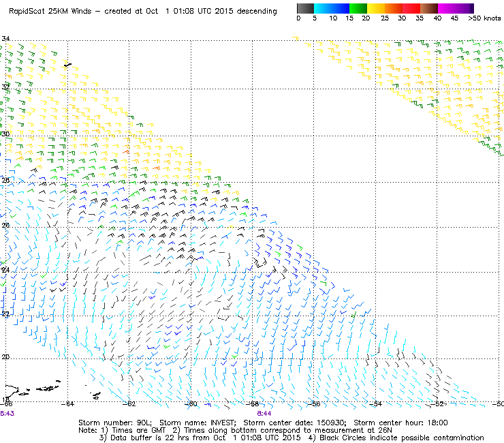Click the latitude label '20' on left axis
The image size is (504, 443).
click(x=5, y=356)
